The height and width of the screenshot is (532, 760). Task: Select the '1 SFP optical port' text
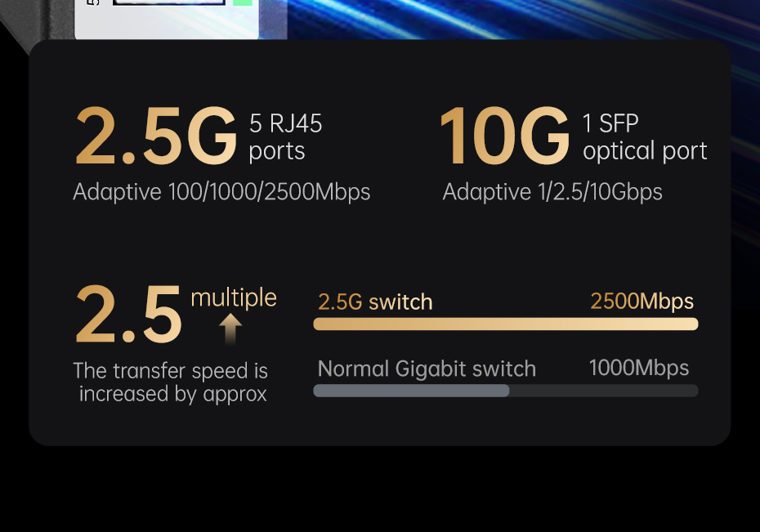tap(644, 137)
